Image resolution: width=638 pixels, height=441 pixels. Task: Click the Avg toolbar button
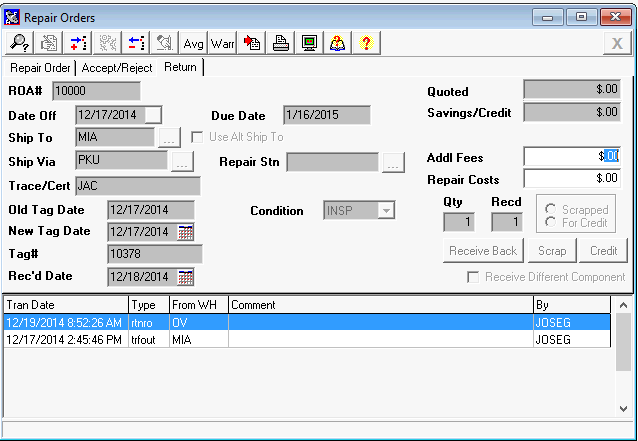[x=193, y=43]
